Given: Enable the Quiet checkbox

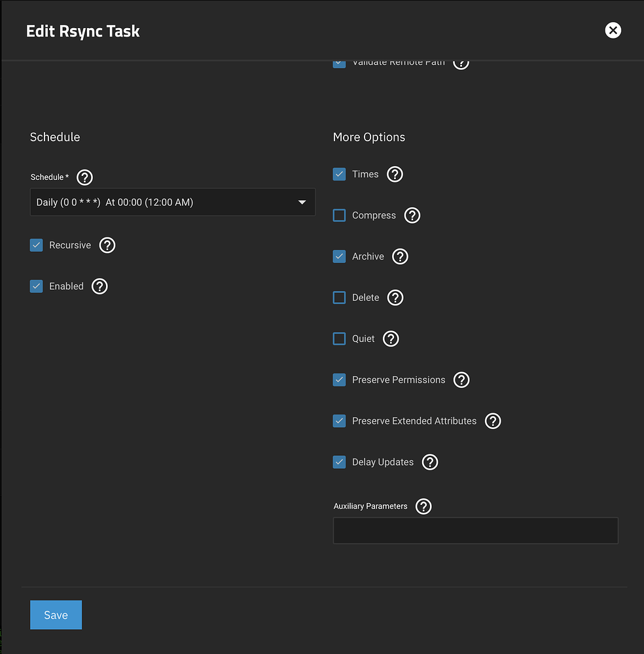Looking at the screenshot, I should 339,339.
